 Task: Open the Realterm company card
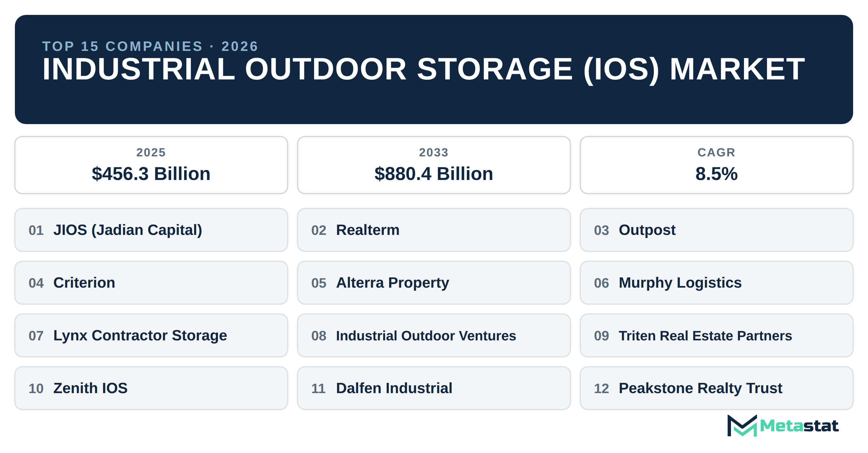(434, 230)
